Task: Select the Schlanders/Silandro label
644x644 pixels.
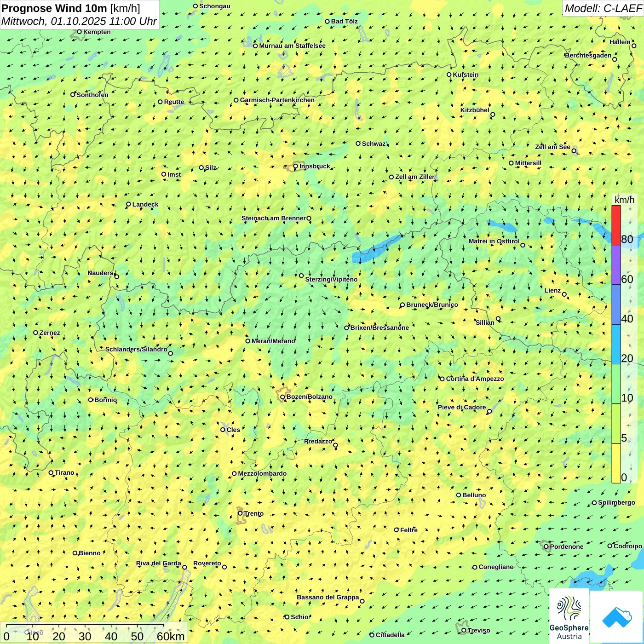Action: tap(136, 349)
